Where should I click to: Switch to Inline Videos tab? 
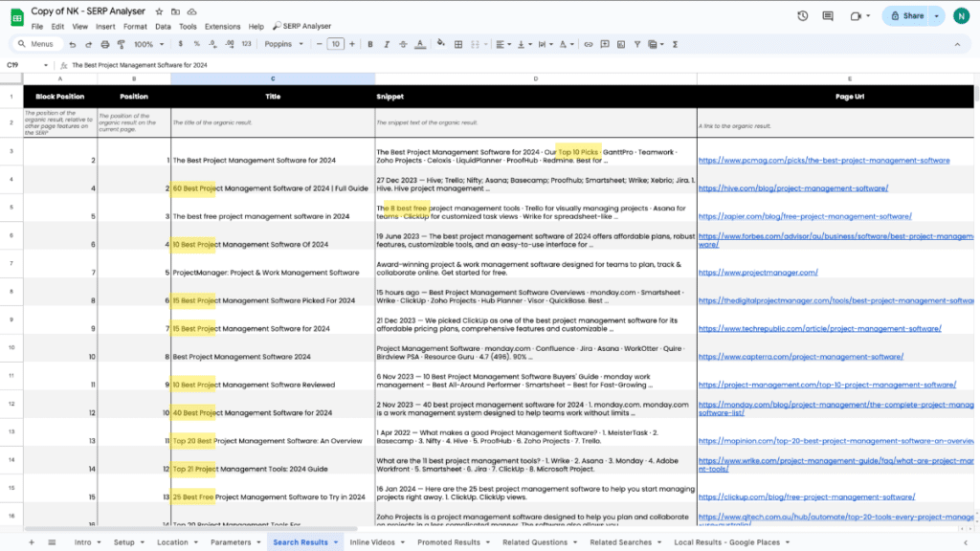pyautogui.click(x=372, y=542)
